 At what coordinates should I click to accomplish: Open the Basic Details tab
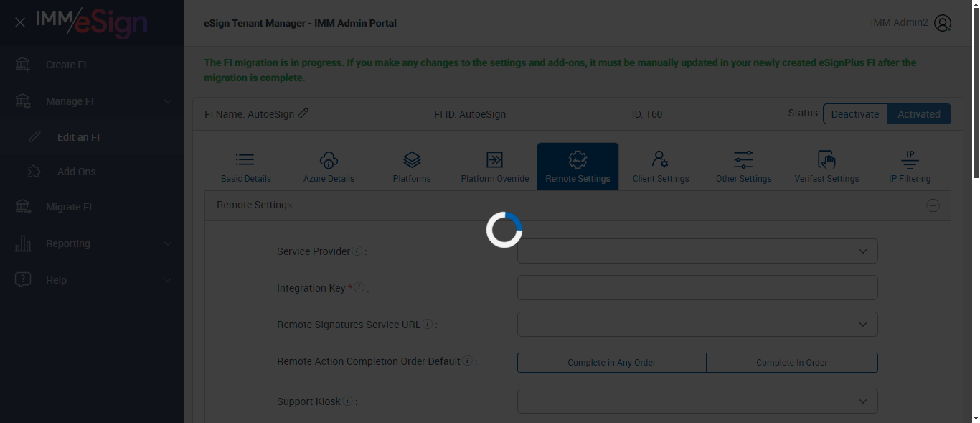pos(245,167)
